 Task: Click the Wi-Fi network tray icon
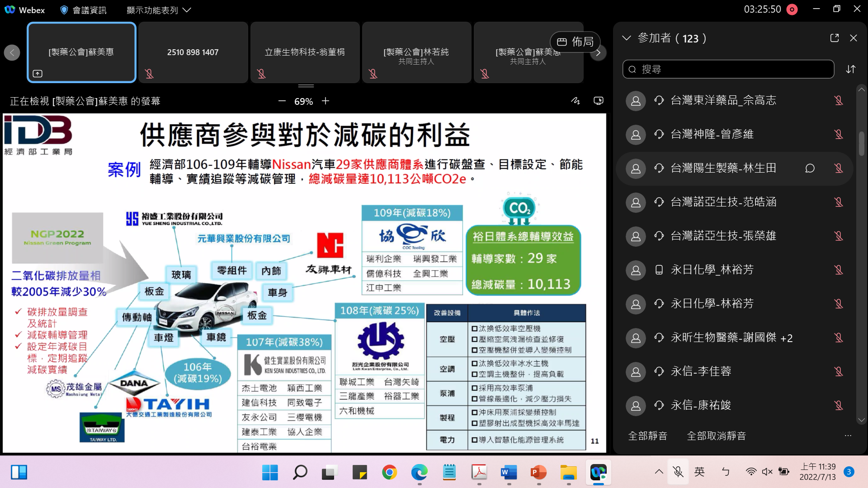(x=751, y=472)
